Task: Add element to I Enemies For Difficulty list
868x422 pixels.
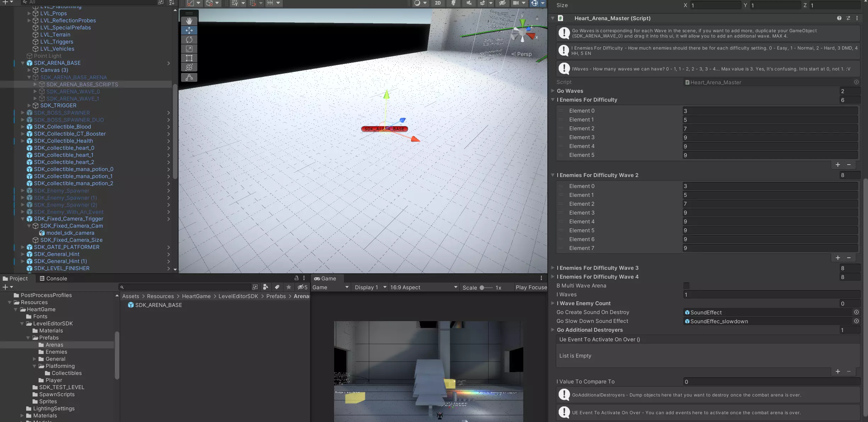Action: (x=838, y=165)
